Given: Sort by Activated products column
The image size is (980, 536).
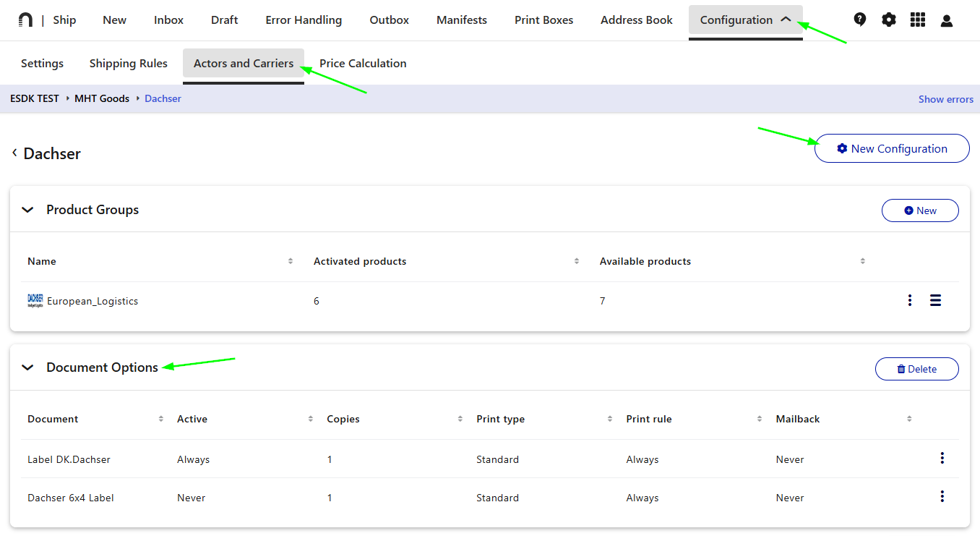Looking at the screenshot, I should pyautogui.click(x=577, y=261).
